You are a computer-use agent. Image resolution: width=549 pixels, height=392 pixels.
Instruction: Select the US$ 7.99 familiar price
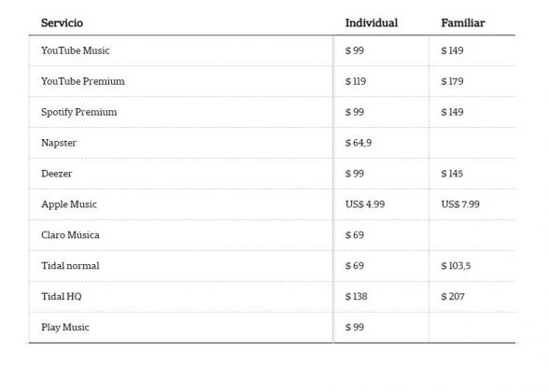coord(460,204)
